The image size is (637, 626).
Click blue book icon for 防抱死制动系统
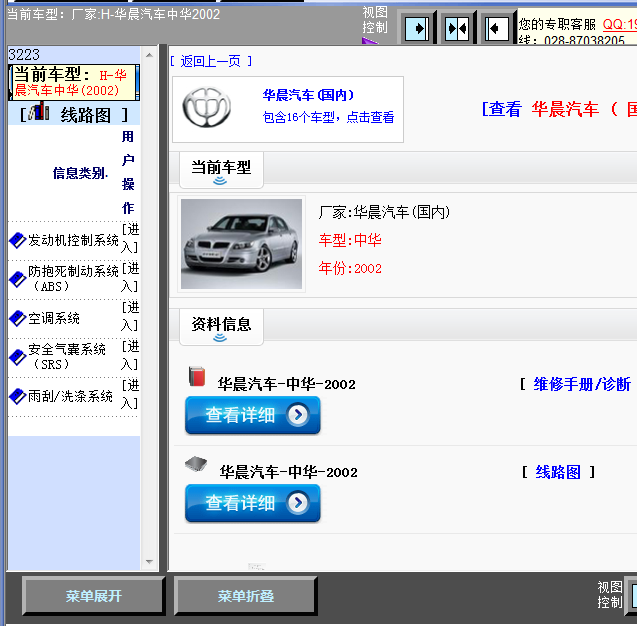pos(17,279)
